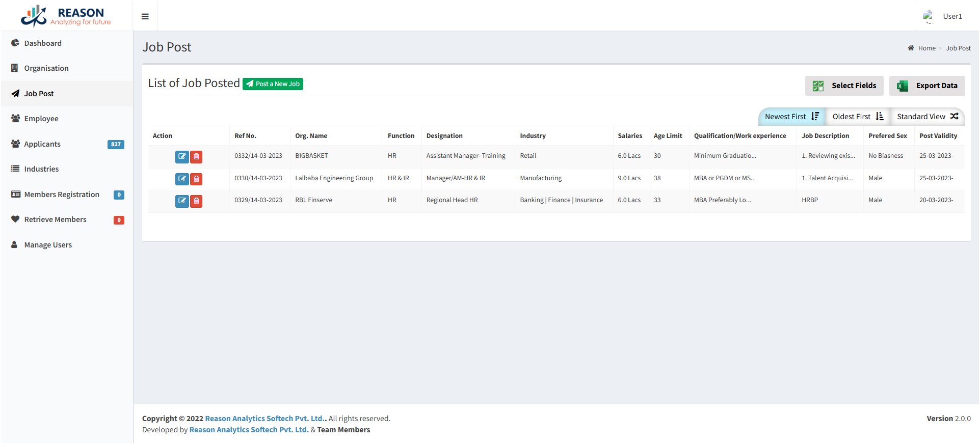Screen dimensions: 980x444
Task: Click the User1 profile avatar
Action: [928, 16]
